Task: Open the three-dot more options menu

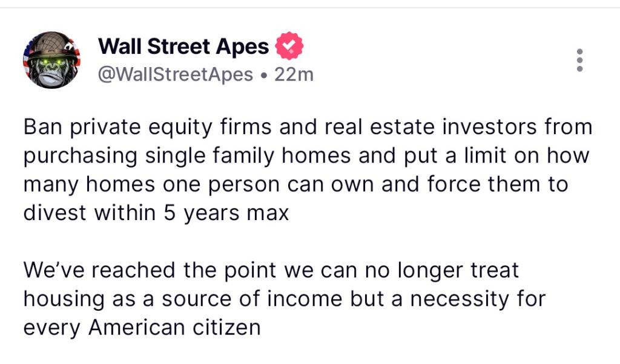Action: pyautogui.click(x=579, y=60)
